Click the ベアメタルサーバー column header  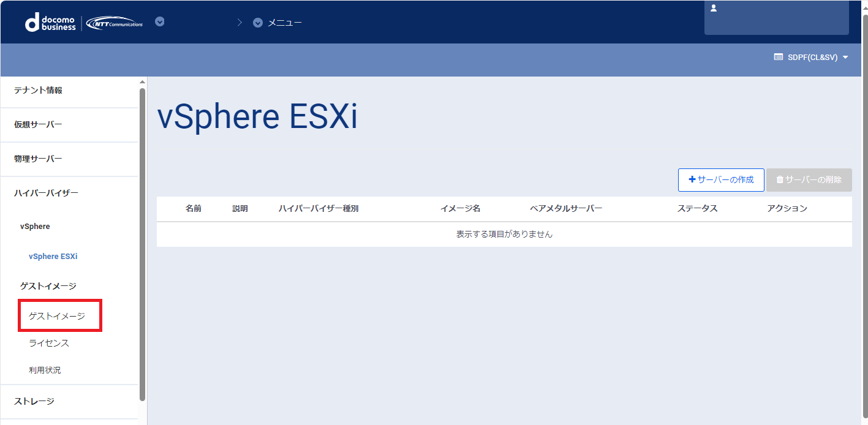click(566, 209)
